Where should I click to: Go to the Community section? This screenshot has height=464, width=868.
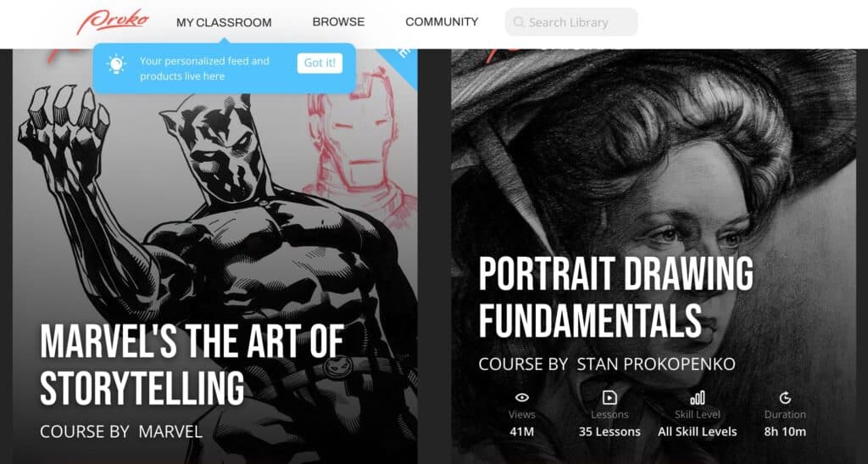point(442,22)
